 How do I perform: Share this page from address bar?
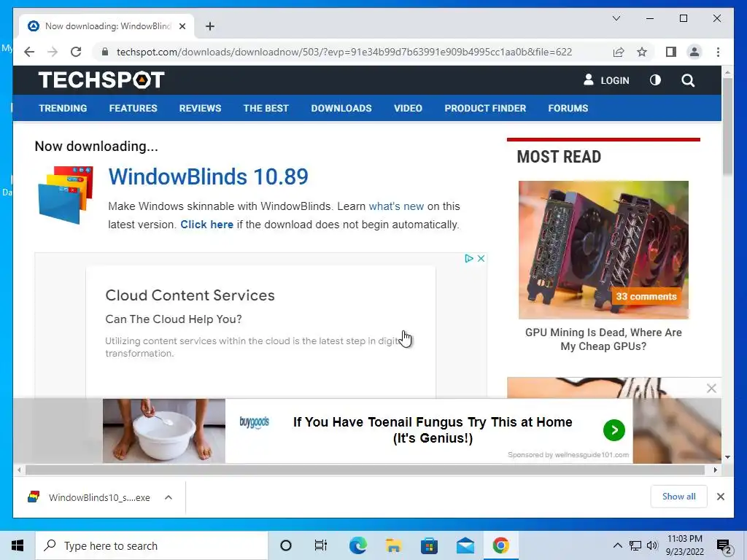click(619, 52)
